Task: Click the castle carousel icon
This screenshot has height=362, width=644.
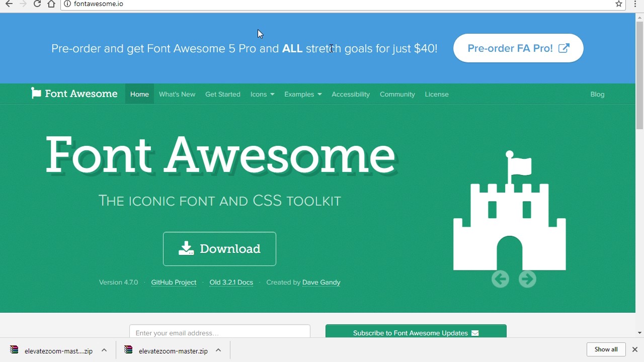Action: point(510,210)
